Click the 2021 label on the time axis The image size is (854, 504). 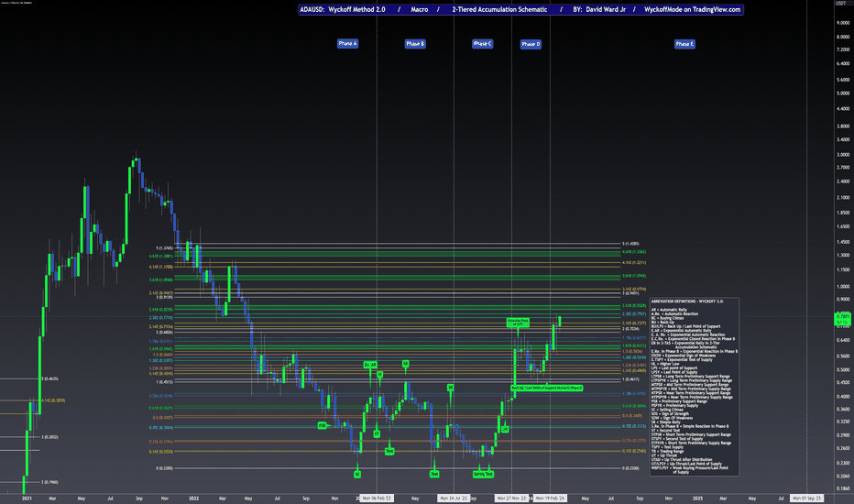27,498
